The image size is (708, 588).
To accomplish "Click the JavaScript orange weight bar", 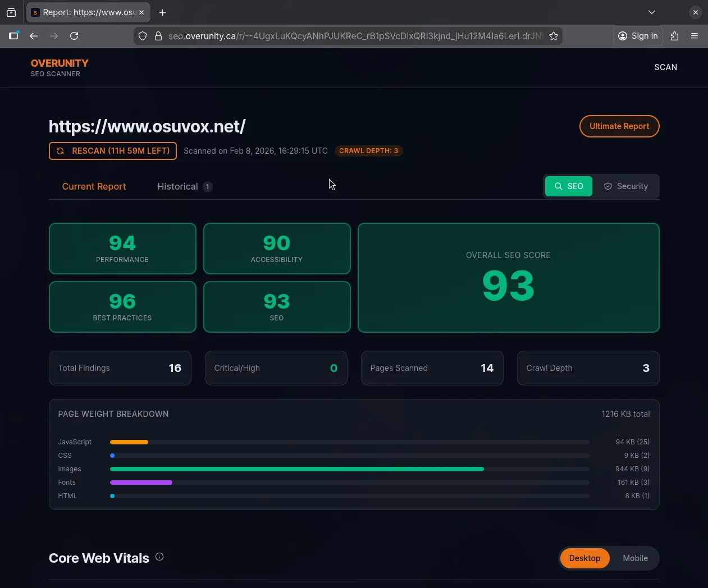I will 129,442.
